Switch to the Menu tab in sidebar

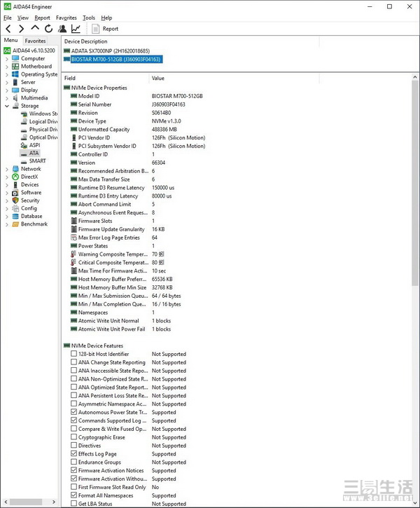point(10,40)
